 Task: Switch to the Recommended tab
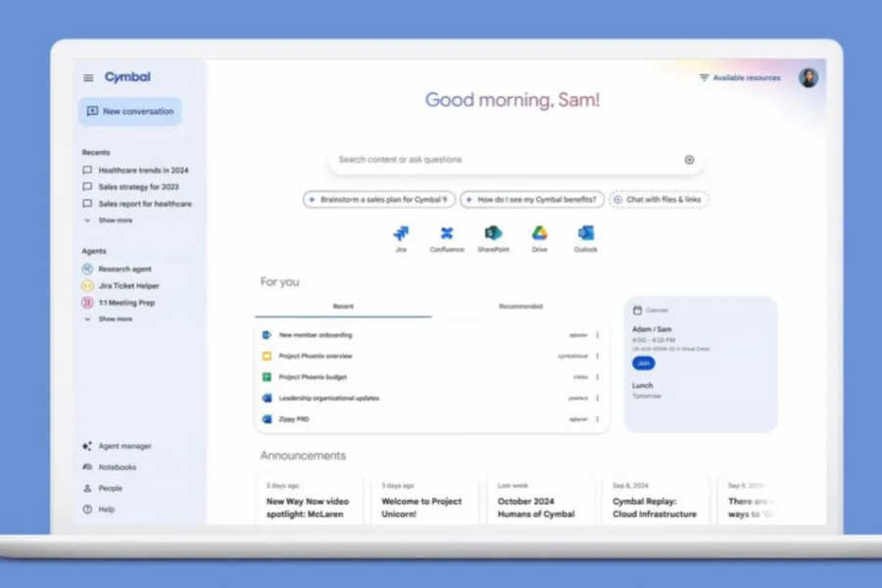pyautogui.click(x=521, y=307)
